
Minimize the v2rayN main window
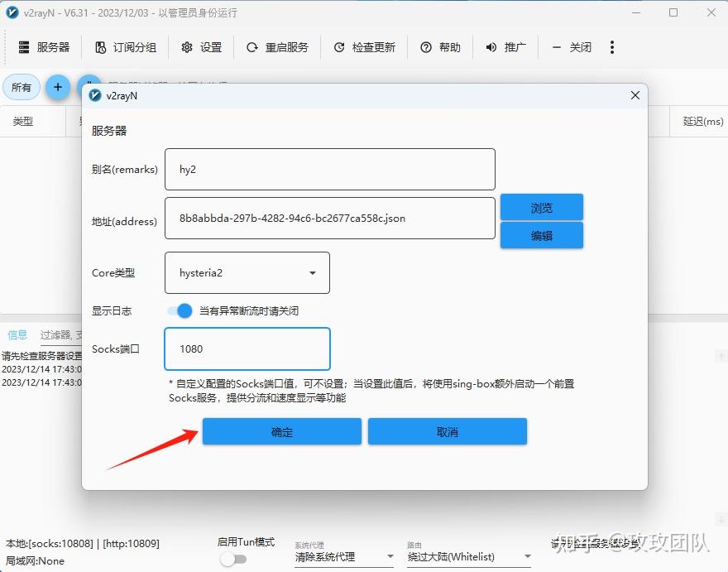(x=636, y=12)
